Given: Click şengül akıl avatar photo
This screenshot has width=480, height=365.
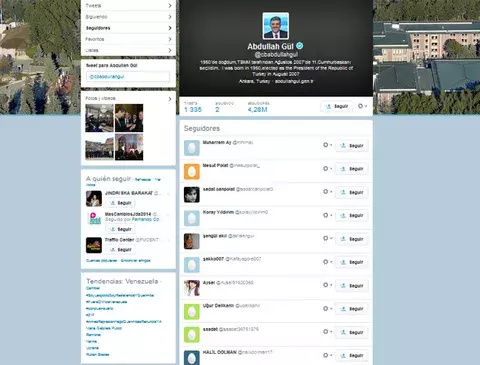Looking at the screenshot, I should tap(192, 241).
